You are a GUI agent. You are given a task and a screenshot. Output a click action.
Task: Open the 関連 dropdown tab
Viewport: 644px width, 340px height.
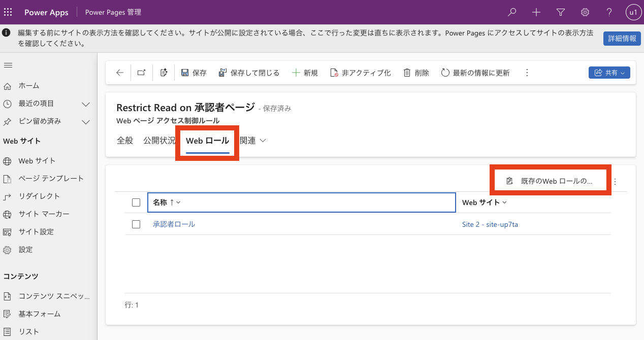[252, 141]
